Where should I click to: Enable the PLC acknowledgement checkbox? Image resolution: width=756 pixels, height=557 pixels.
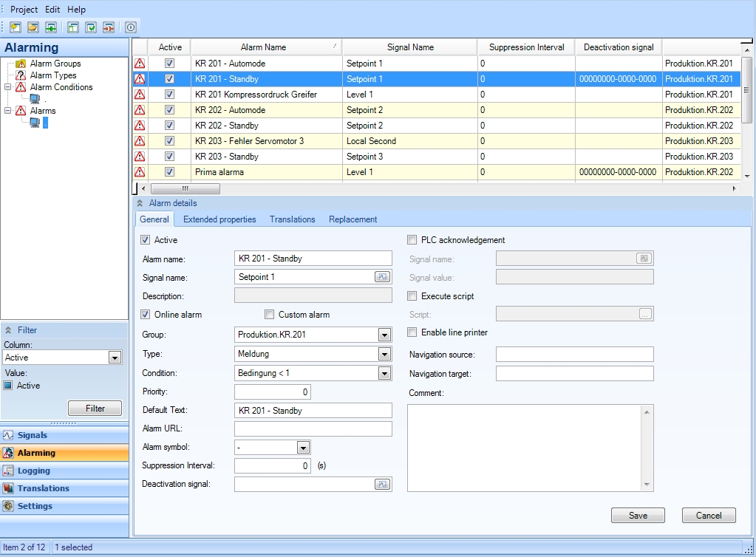412,240
